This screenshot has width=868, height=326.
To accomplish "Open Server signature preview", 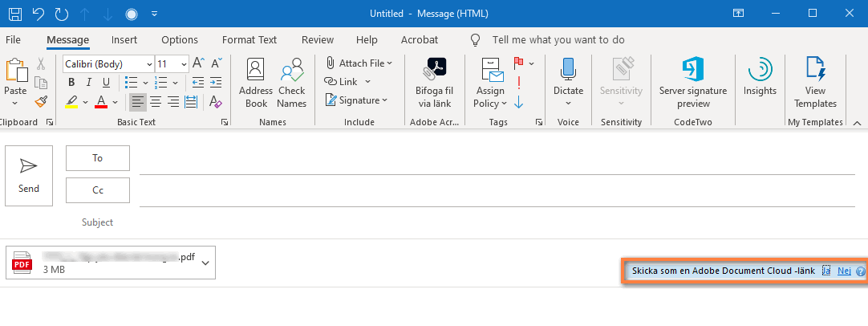I will pos(693,84).
